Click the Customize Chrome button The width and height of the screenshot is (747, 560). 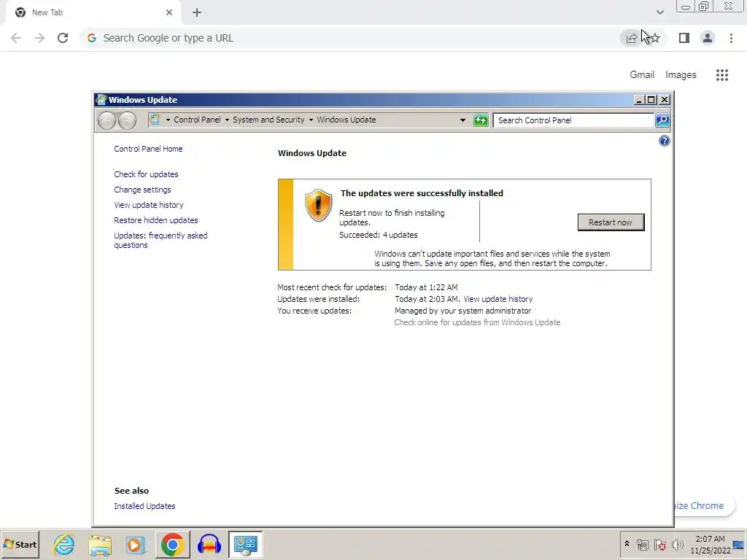(x=705, y=506)
